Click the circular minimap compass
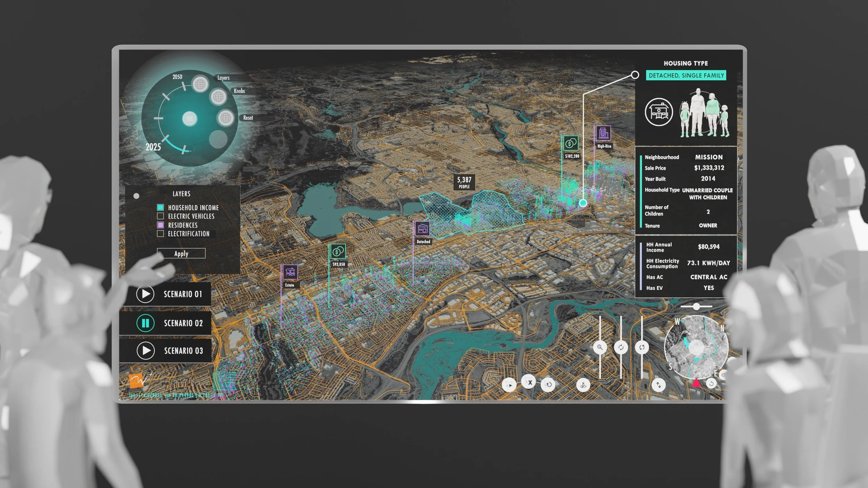Screen dimensions: 868x488 [x=696, y=347]
